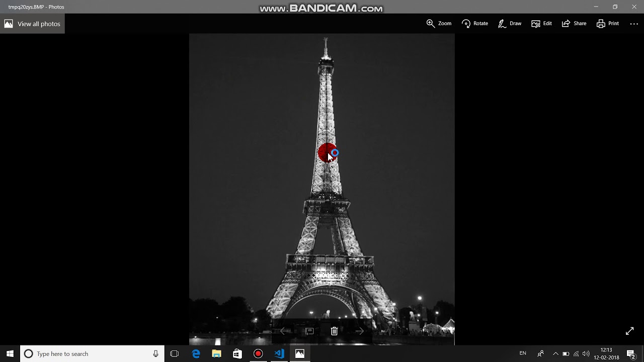The image size is (644, 362).
Task: Open Task View
Action: tap(175, 353)
